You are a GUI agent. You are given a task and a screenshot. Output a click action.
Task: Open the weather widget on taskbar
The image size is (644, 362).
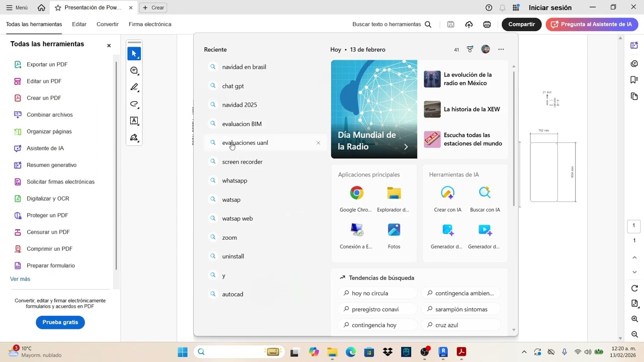point(34,351)
